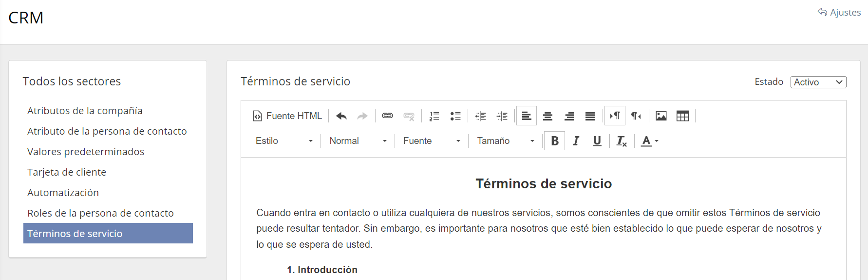This screenshot has height=280, width=868.
Task: Open the Estado dropdown
Action: click(x=818, y=82)
